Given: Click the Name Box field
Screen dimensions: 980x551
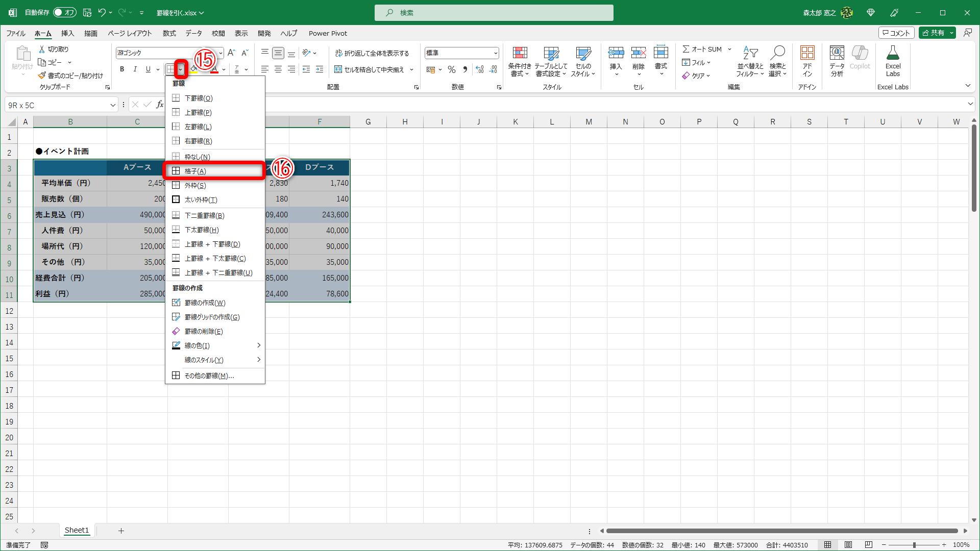Looking at the screenshot, I should click(x=56, y=105).
